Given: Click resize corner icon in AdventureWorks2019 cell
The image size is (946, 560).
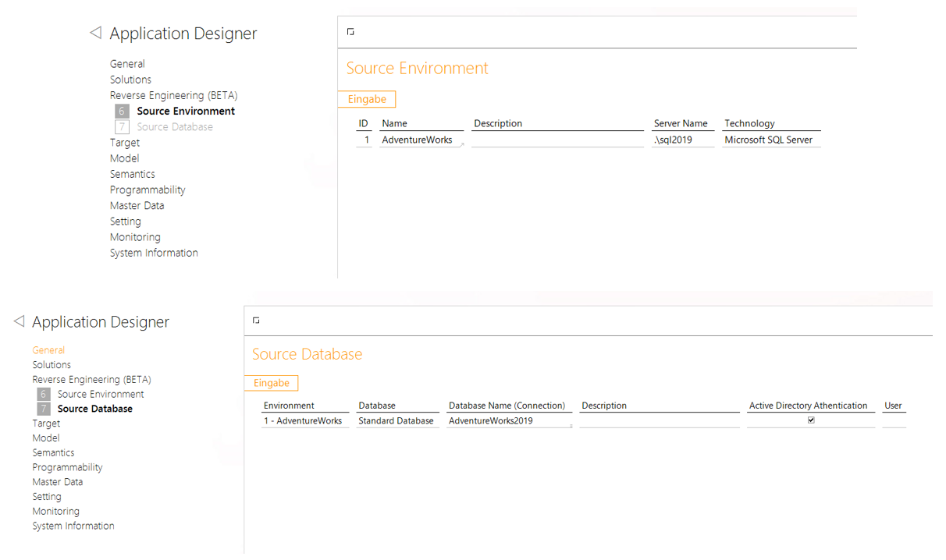Looking at the screenshot, I should click(570, 425).
